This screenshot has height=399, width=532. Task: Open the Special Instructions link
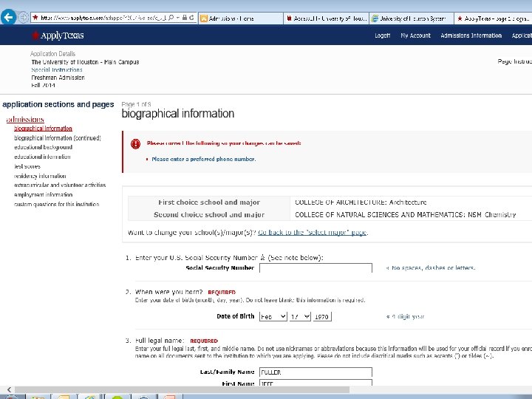(57, 70)
